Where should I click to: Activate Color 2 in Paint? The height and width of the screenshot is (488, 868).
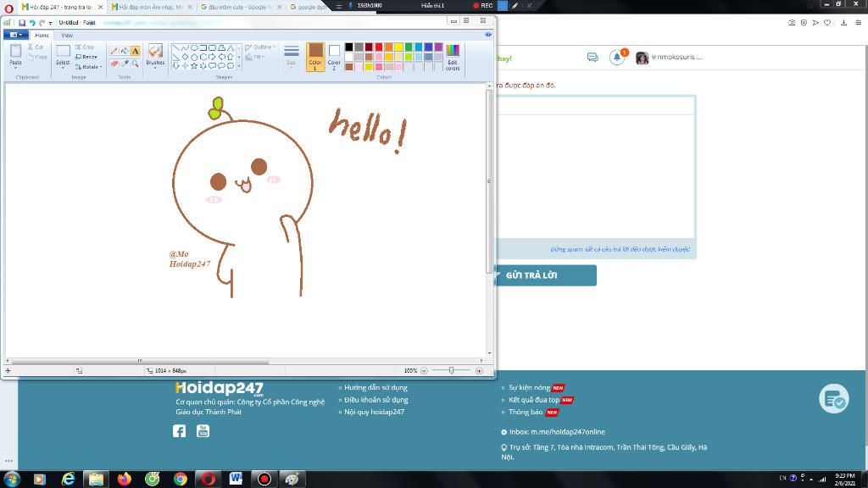coord(334,57)
